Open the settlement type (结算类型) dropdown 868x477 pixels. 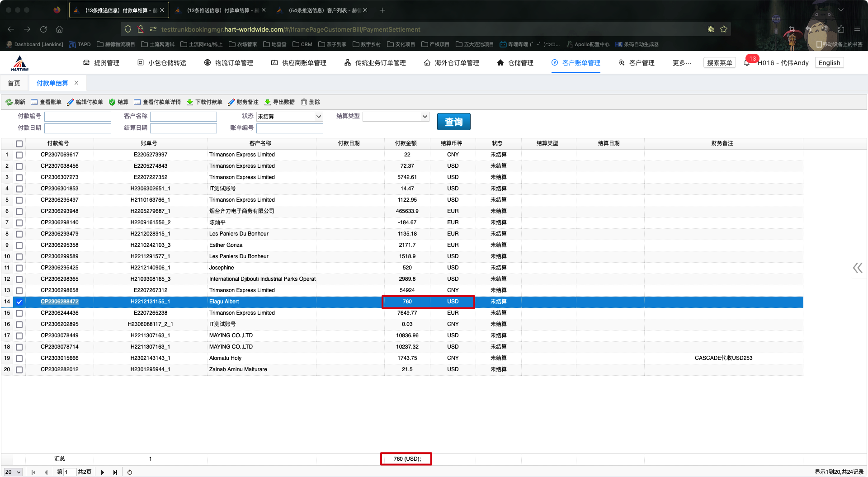tap(396, 117)
